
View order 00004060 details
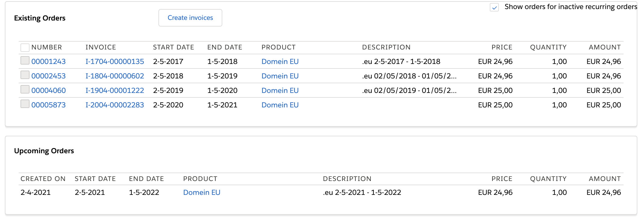click(48, 90)
